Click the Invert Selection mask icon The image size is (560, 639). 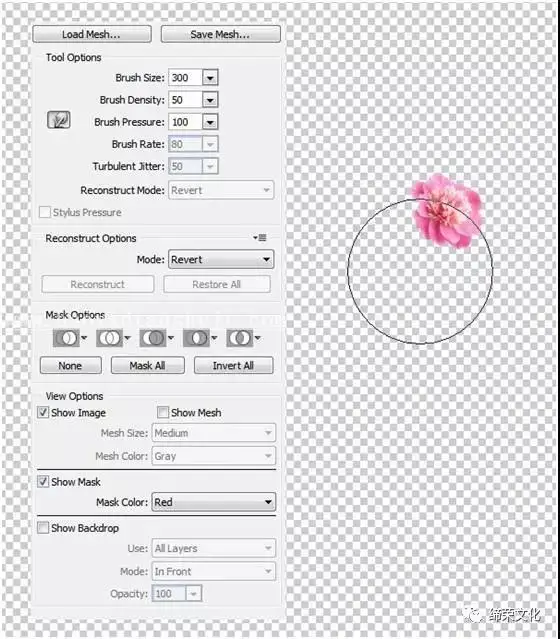[x=240, y=338]
